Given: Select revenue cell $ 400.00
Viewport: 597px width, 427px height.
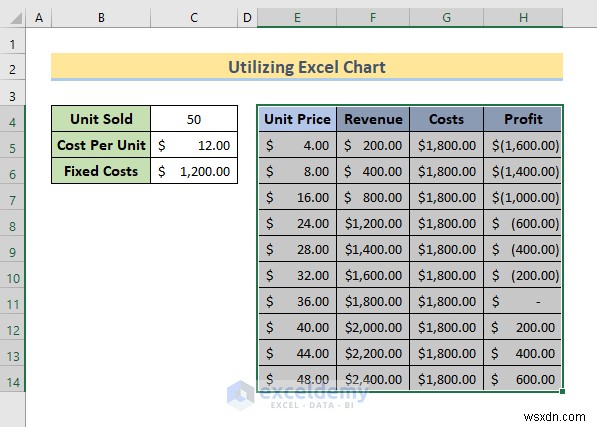Looking at the screenshot, I should pyautogui.click(x=373, y=171).
